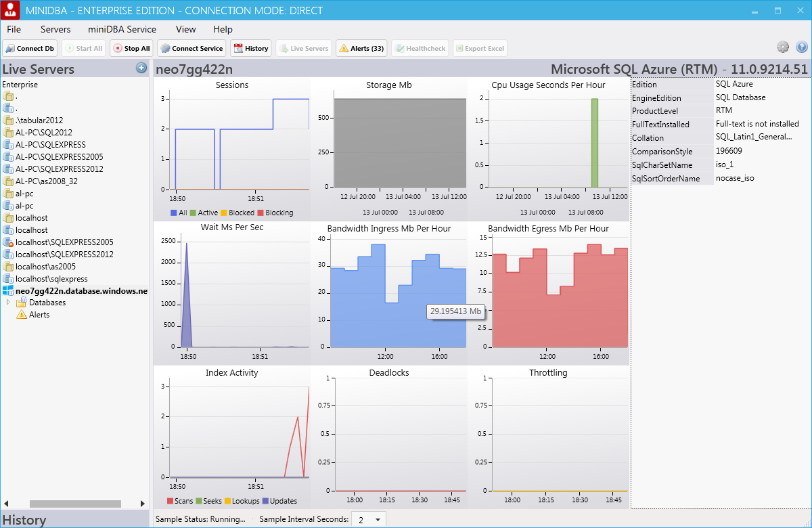Viewport: 812px width, 528px height.
Task: Click the server list's right scroll arrow
Action: click(x=142, y=504)
